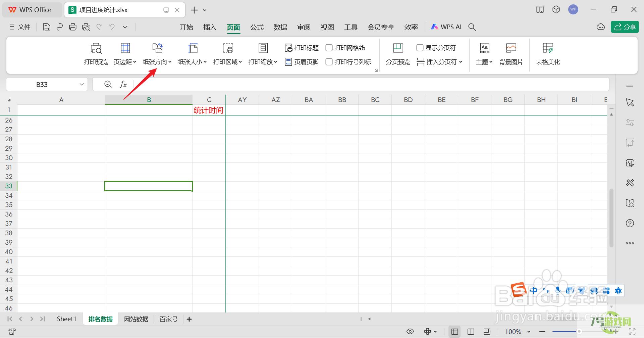644x338 pixels.
Task: Open Paper Orientation (纸张方向) dropdown
Action: [157, 54]
